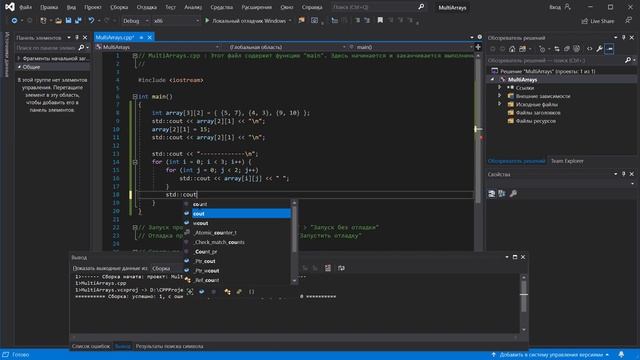640x360 pixels.
Task: Click Sync with Active Document icon
Action: click(x=557, y=49)
